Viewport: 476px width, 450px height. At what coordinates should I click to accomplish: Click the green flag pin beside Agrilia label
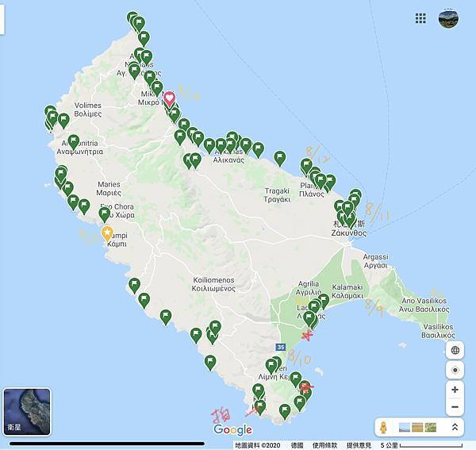pos(324,302)
